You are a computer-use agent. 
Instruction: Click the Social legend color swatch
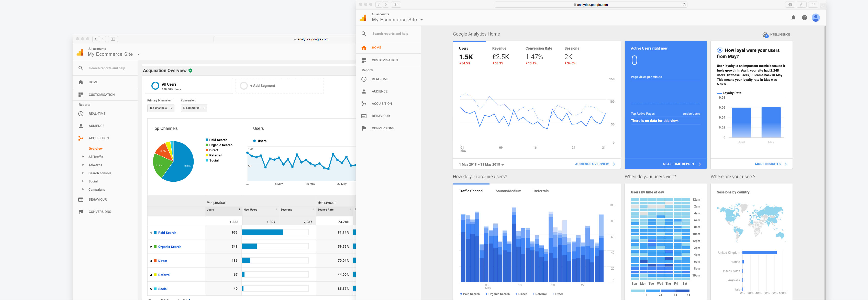point(207,160)
